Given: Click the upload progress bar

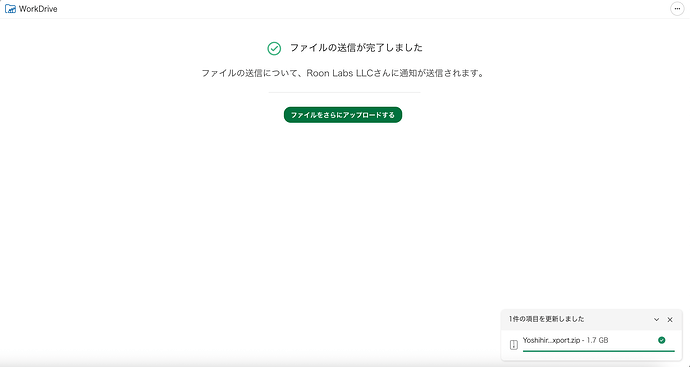Looking at the screenshot, I should tap(598, 351).
